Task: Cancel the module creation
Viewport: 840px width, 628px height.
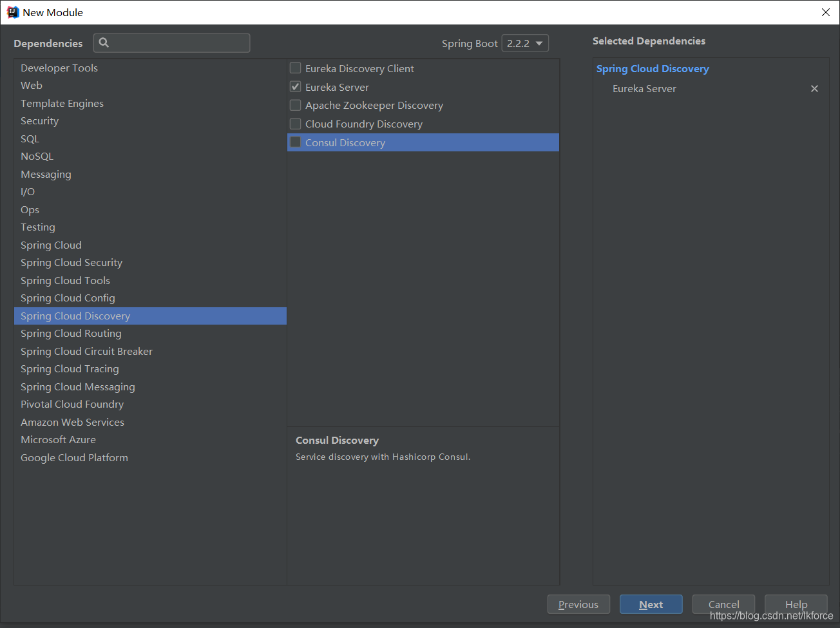Action: click(723, 604)
